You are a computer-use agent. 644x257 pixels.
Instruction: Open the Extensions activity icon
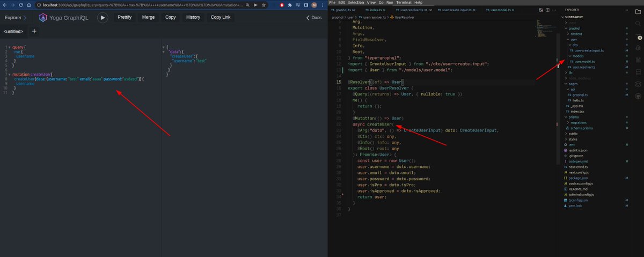pos(639,61)
